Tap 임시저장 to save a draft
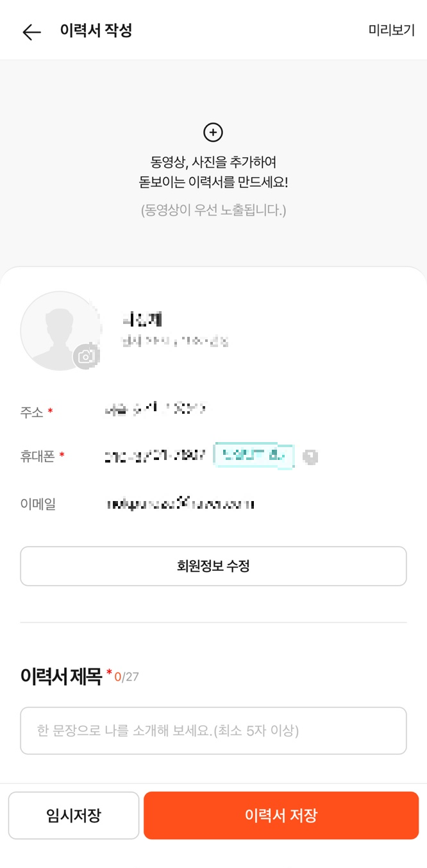This screenshot has height=868, width=427. coord(73,815)
